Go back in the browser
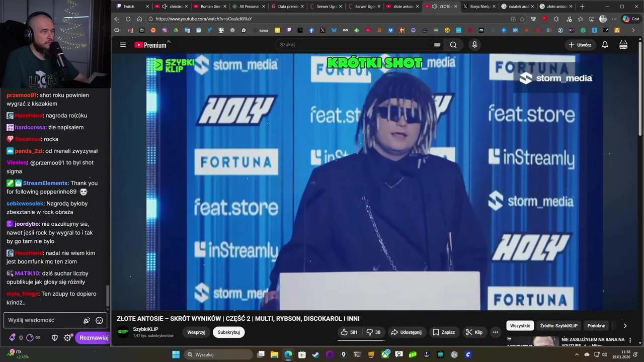 (117, 19)
